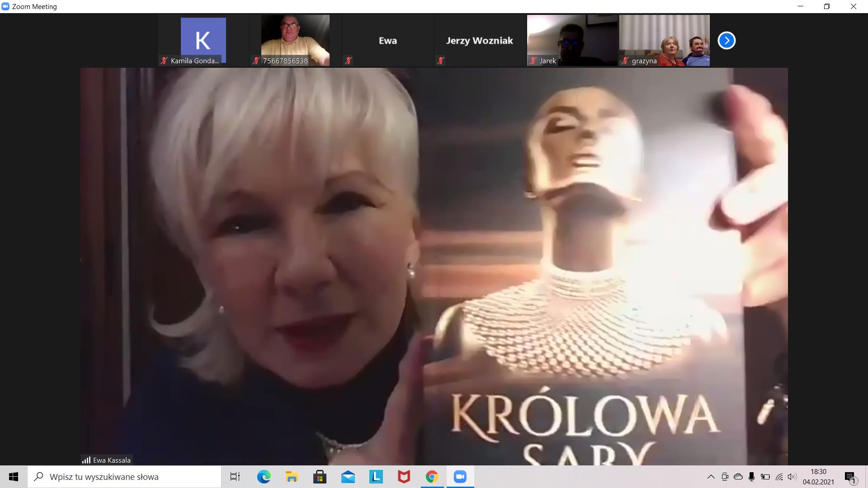This screenshot has height=488, width=868.
Task: Open the volume control in tray
Action: click(x=792, y=477)
